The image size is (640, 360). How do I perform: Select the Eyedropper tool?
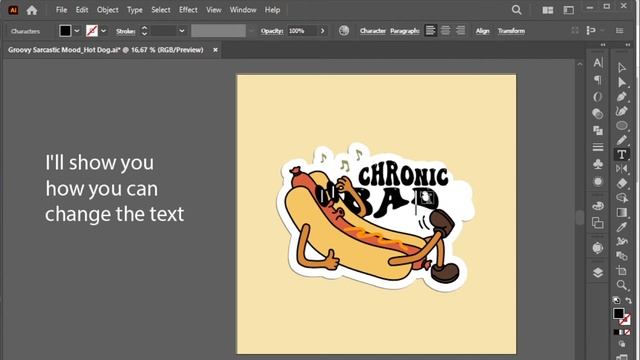pyautogui.click(x=622, y=227)
